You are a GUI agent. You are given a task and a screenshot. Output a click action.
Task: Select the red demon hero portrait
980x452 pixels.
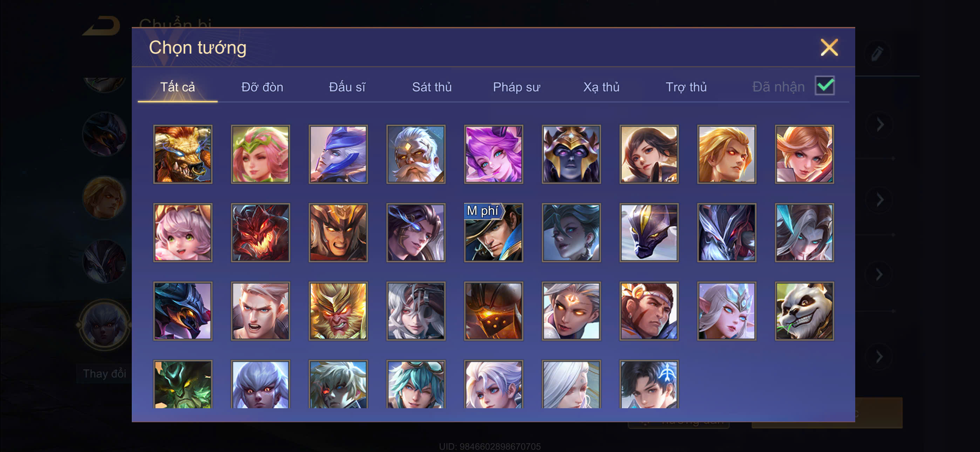coord(260,232)
